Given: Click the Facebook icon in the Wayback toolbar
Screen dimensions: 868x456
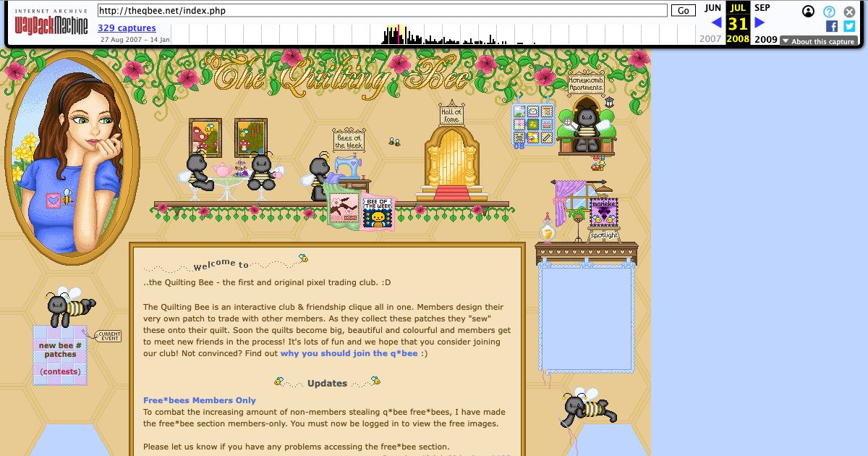Looking at the screenshot, I should [x=833, y=27].
